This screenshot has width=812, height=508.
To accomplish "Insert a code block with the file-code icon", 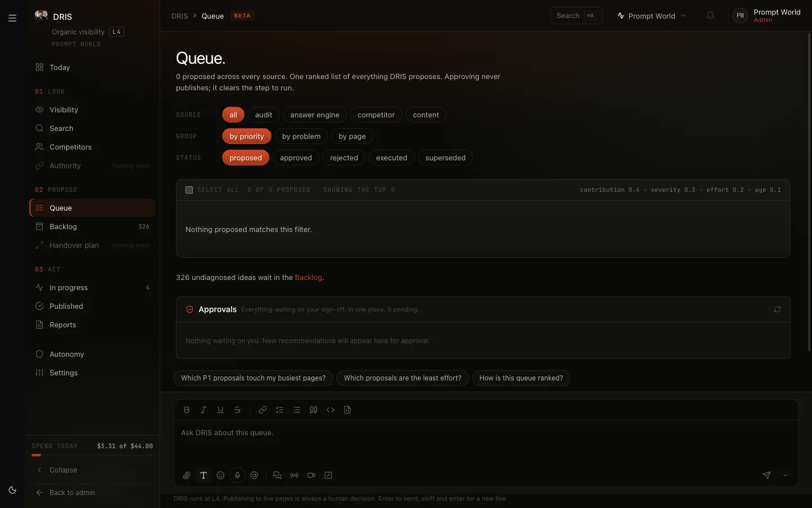I will 347,410.
